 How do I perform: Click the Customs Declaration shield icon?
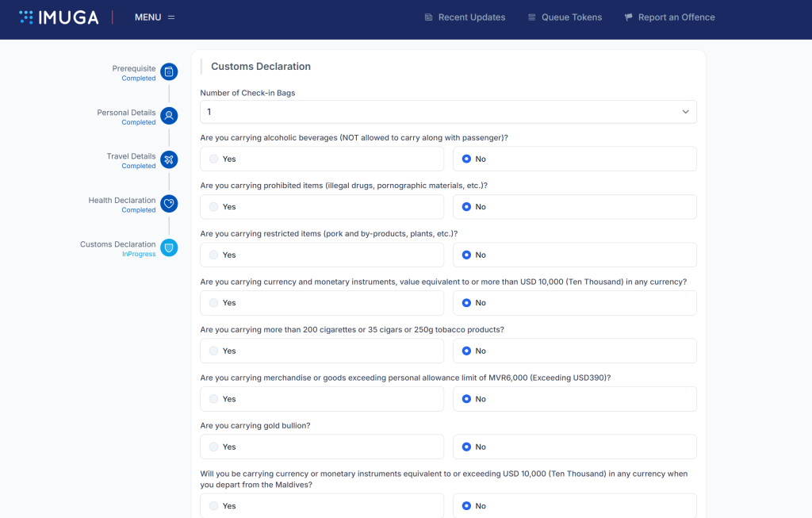169,247
